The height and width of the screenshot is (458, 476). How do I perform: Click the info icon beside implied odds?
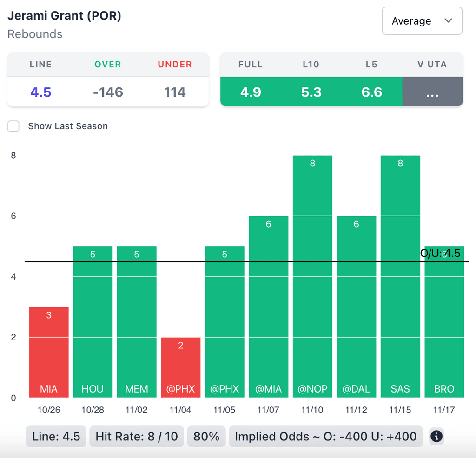coord(436,437)
